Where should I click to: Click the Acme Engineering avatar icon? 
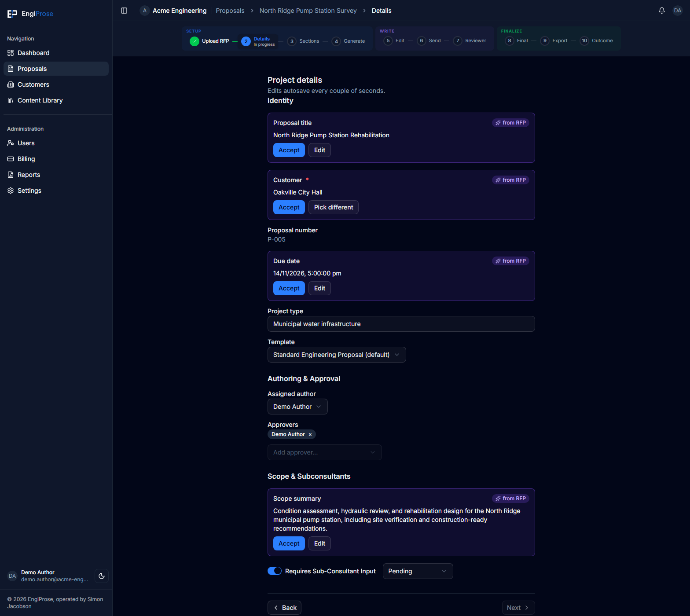(x=145, y=11)
